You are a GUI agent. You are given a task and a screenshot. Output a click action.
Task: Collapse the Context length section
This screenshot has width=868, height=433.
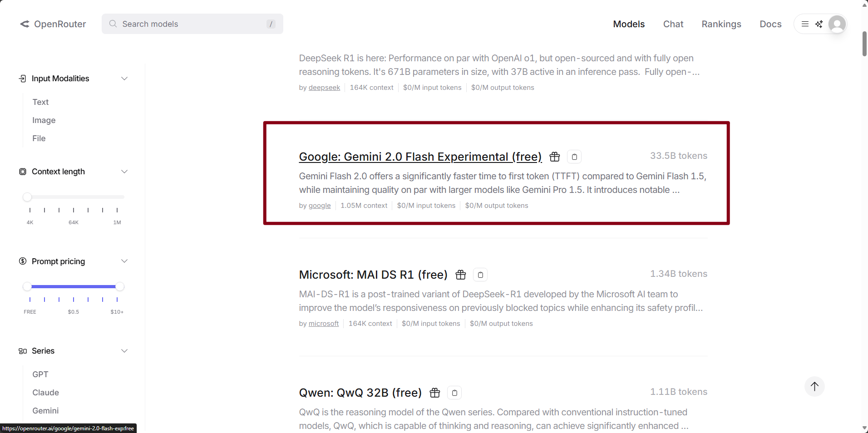(x=124, y=172)
